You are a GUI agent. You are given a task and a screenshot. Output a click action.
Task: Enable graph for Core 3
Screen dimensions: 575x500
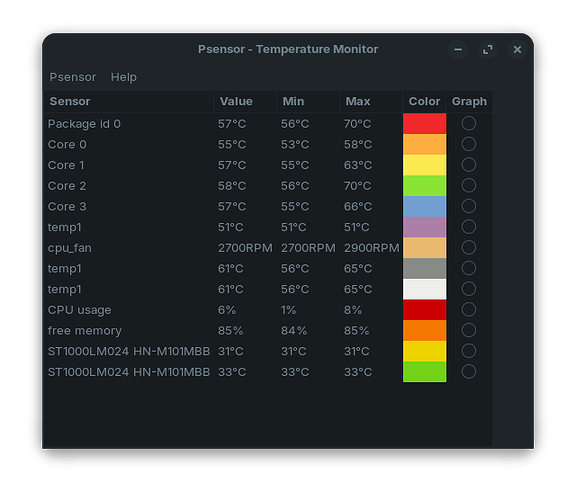pyautogui.click(x=469, y=206)
